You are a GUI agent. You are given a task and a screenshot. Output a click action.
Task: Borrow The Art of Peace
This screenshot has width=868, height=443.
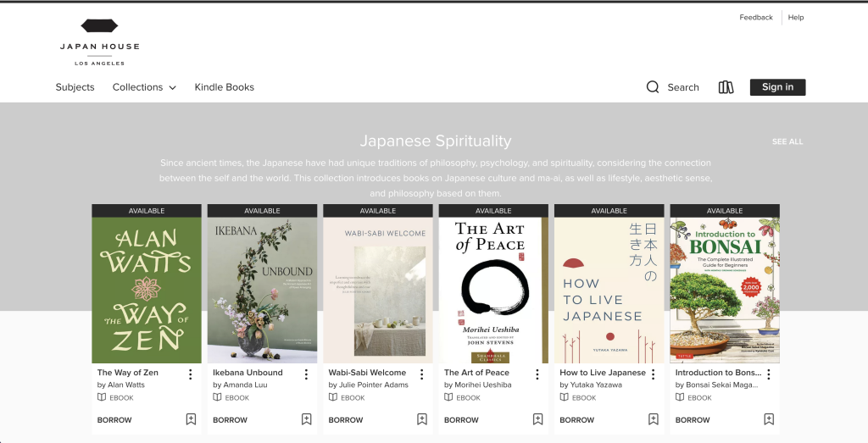click(x=461, y=420)
